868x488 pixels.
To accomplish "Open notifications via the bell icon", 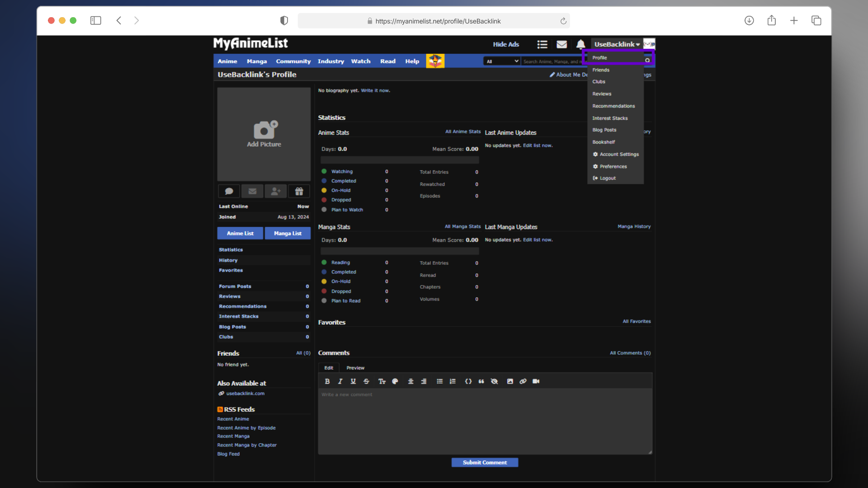I will click(x=580, y=44).
